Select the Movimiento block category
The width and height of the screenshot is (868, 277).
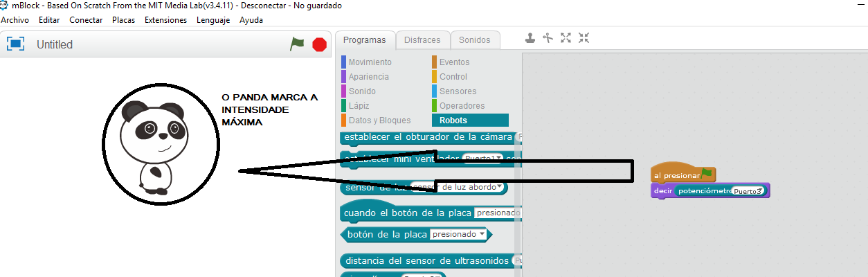tap(370, 62)
